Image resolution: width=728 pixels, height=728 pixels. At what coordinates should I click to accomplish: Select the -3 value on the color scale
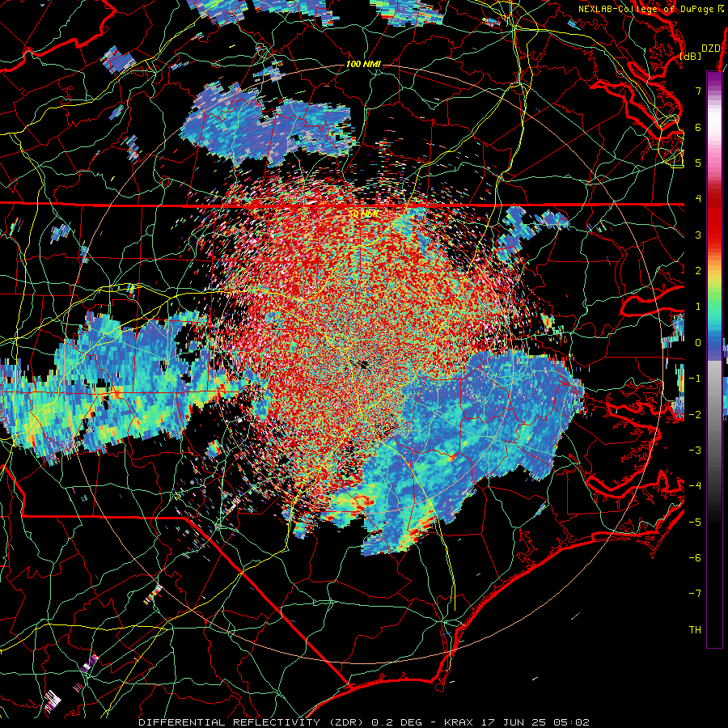pos(695,450)
